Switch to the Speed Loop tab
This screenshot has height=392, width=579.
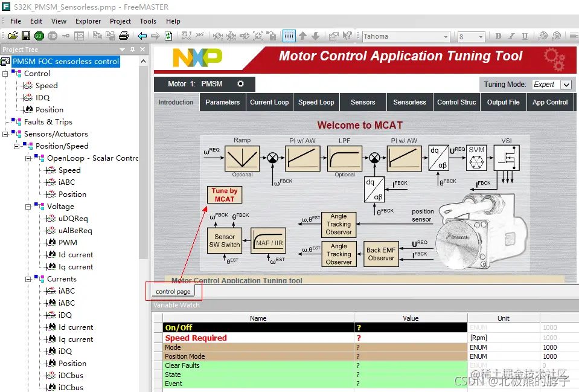(316, 102)
